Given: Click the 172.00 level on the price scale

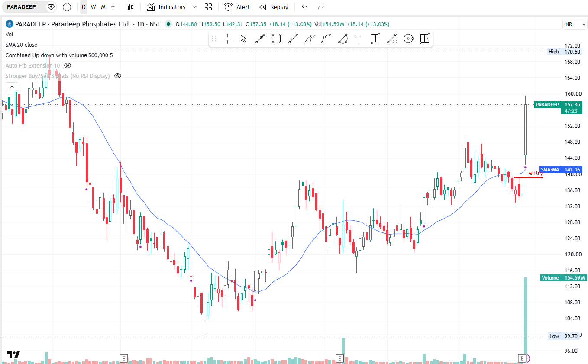Looking at the screenshot, I should 572,45.
